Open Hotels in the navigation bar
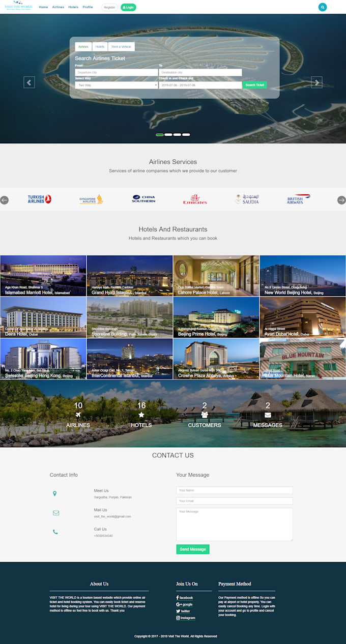The image size is (346, 644). pyautogui.click(x=73, y=7)
